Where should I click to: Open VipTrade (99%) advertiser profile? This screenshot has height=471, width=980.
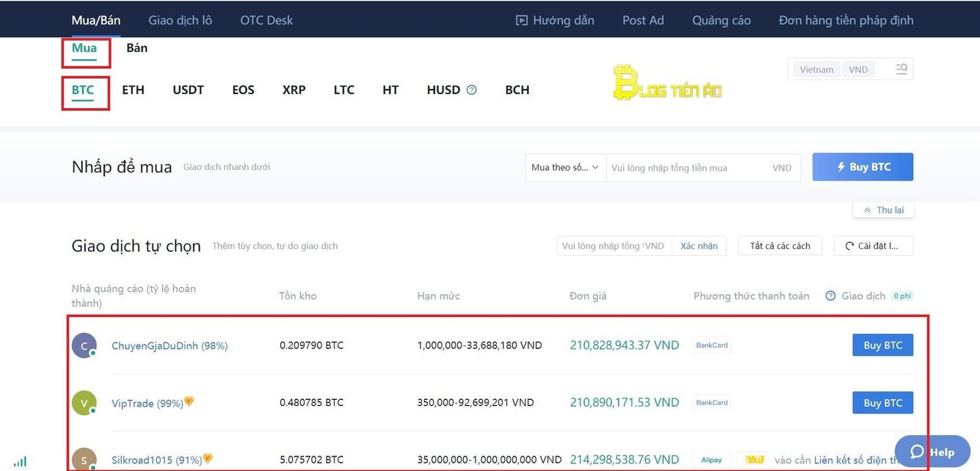(x=148, y=404)
